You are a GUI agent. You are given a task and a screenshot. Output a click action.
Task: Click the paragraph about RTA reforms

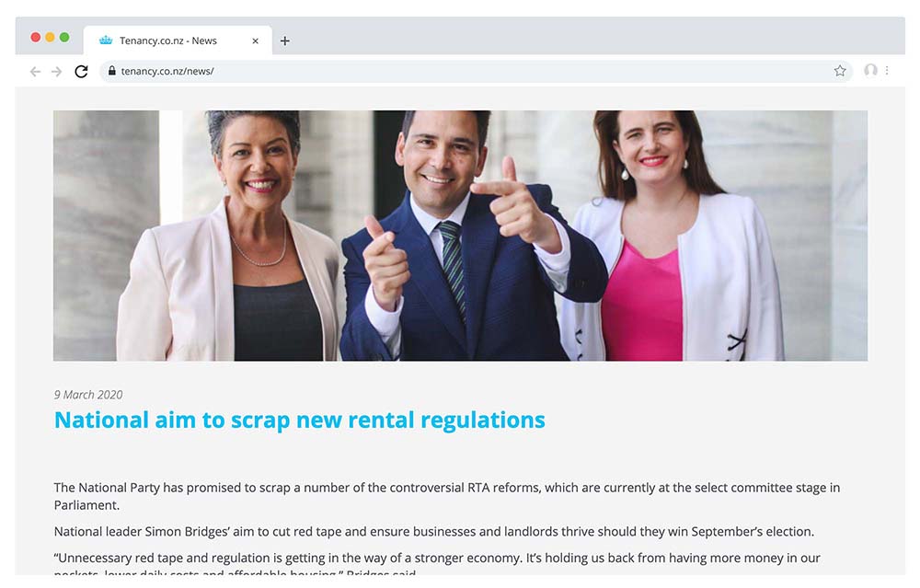447,497
